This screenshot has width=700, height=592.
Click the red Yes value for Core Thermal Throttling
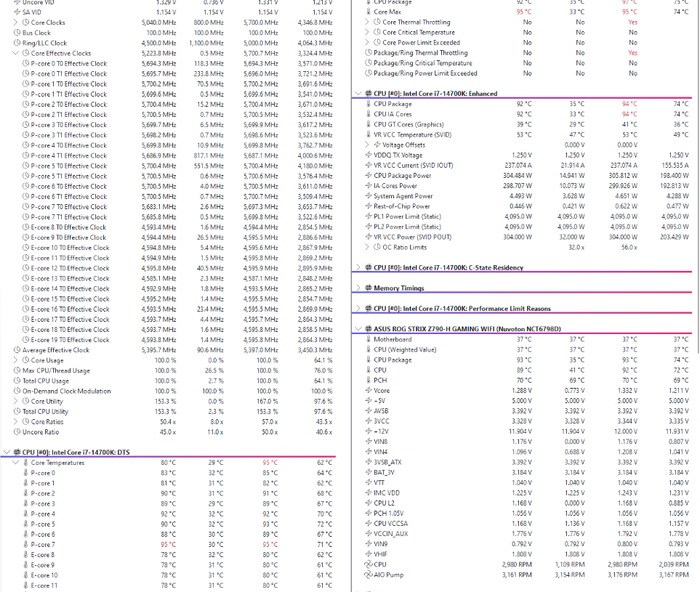pyautogui.click(x=632, y=22)
